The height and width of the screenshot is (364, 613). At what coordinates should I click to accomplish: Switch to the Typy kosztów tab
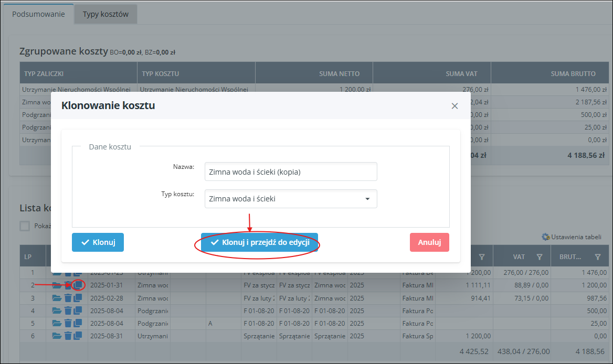[x=105, y=14]
